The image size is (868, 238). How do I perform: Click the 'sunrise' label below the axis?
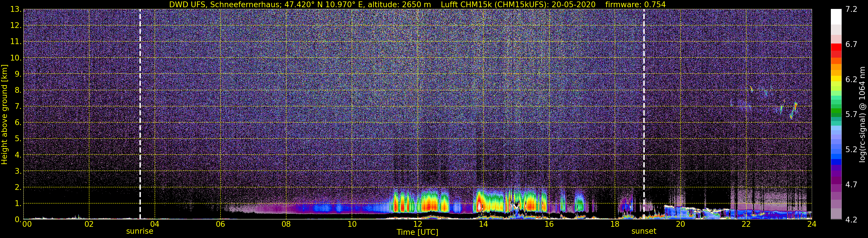point(139,231)
